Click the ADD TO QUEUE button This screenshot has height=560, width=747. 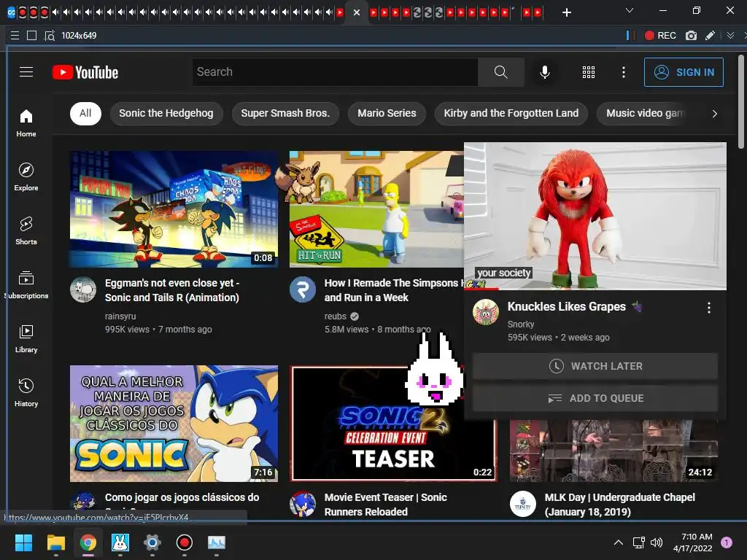pos(595,398)
